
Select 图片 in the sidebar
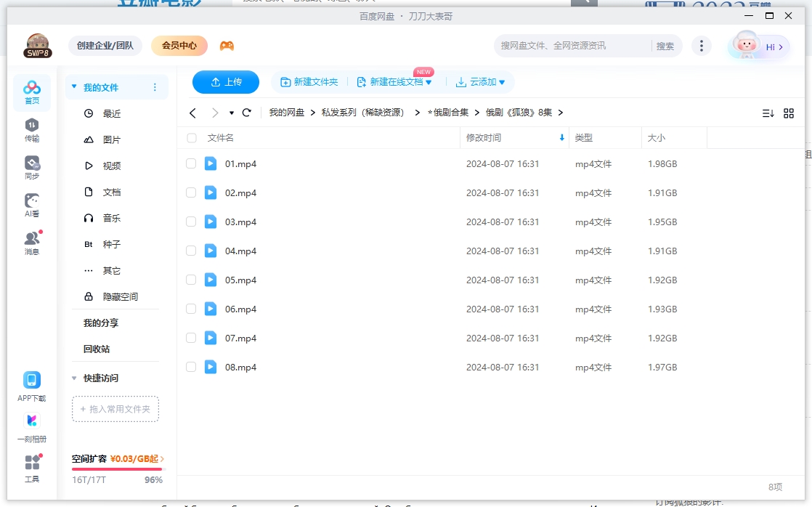pyautogui.click(x=111, y=140)
